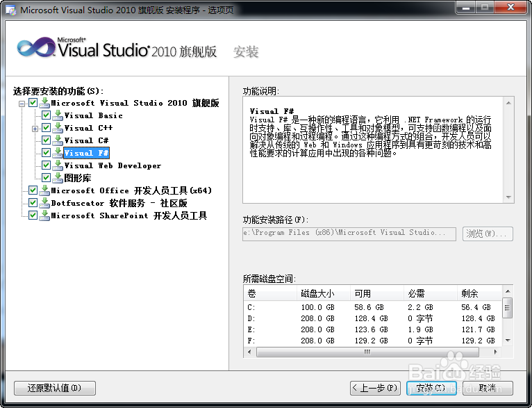Toggle the Visual C++ checkbox

click(x=46, y=128)
